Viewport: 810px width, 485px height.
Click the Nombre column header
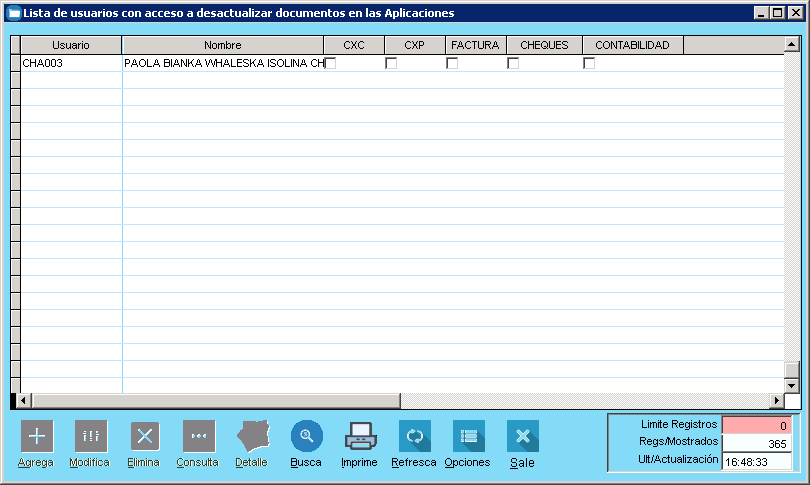click(222, 45)
